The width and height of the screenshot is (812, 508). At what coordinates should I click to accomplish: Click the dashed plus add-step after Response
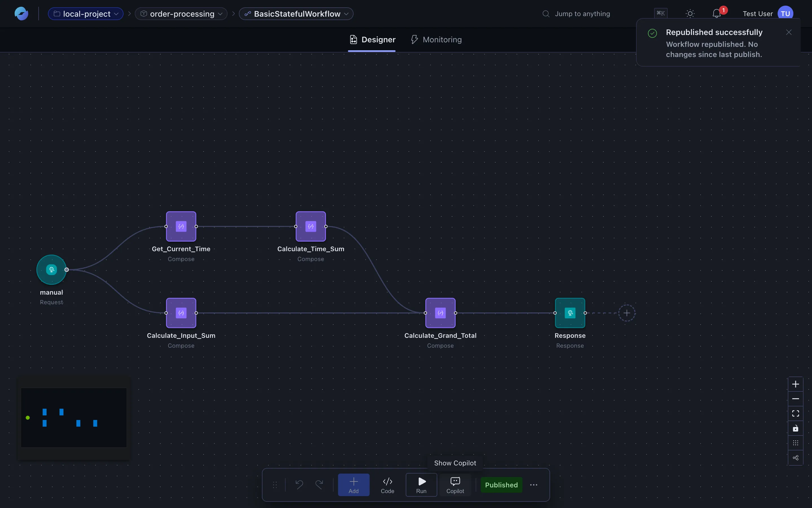tap(627, 313)
